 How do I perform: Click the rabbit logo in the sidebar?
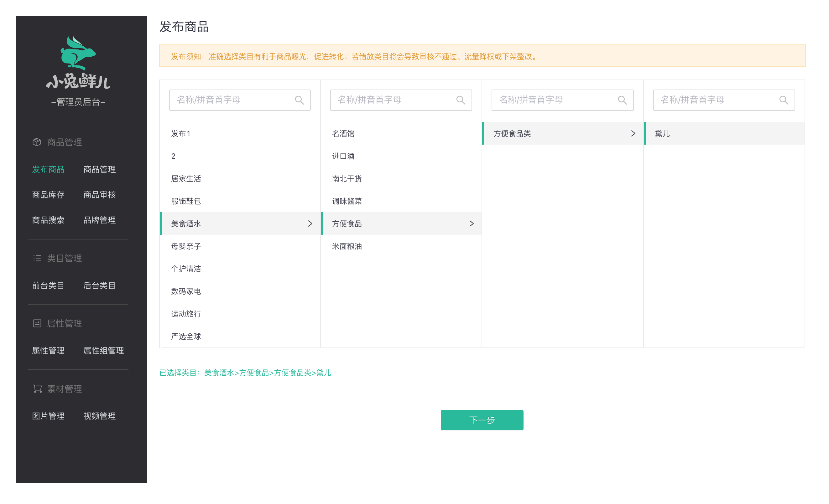coord(78,63)
